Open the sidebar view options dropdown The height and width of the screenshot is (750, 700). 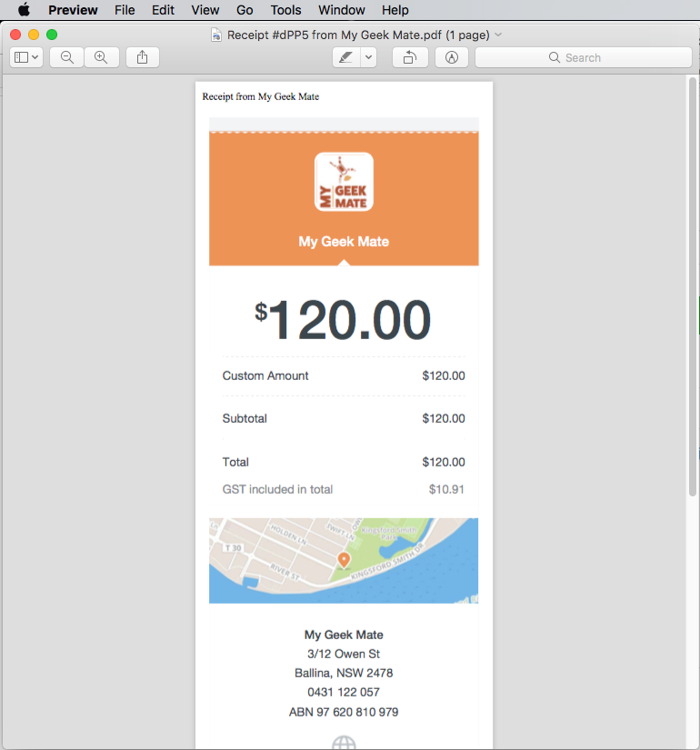coord(26,57)
